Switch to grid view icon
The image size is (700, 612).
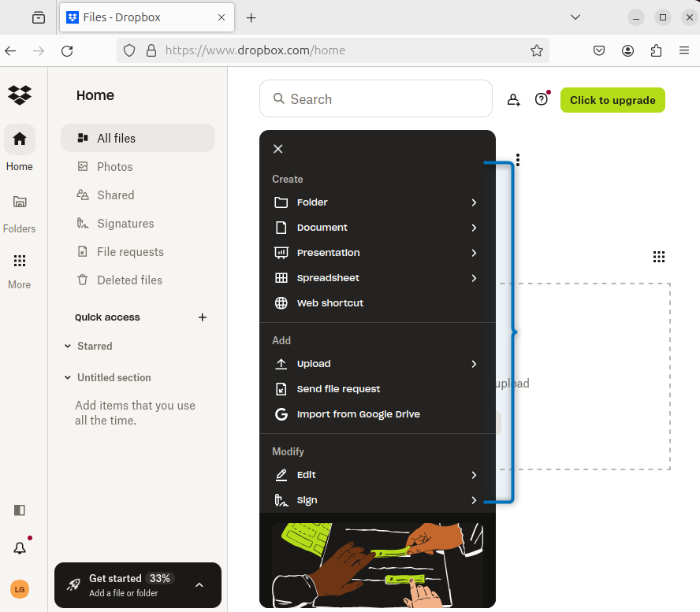pos(659,257)
